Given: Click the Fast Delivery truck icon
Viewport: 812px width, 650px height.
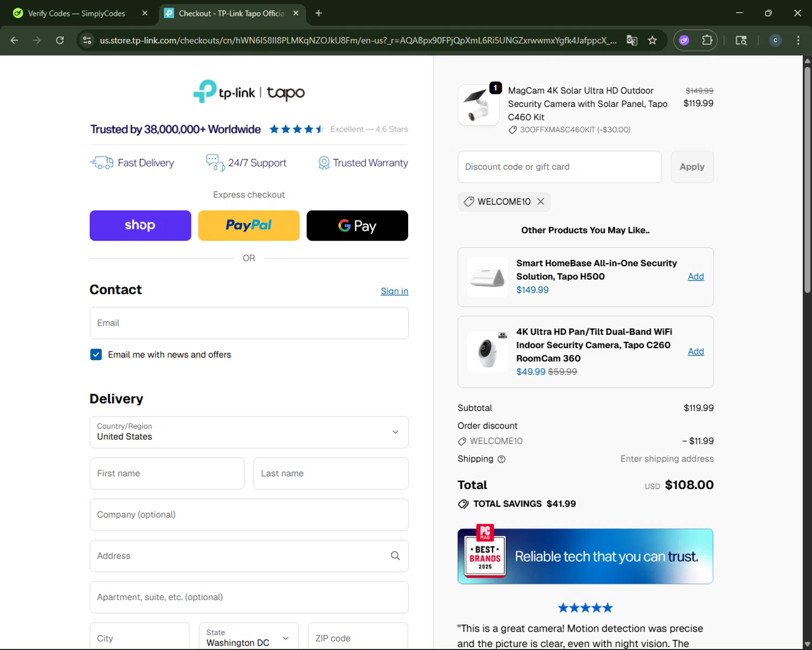Looking at the screenshot, I should [x=101, y=162].
